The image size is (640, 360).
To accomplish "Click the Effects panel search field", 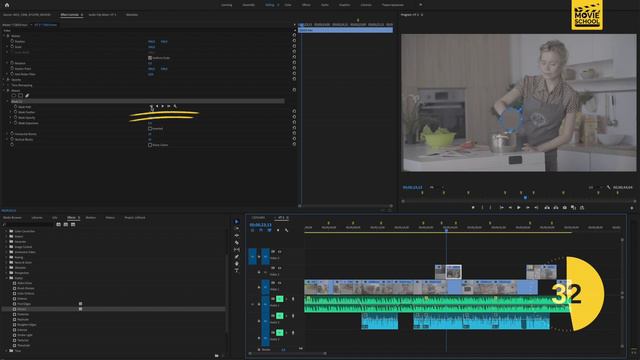I will pyautogui.click(x=29, y=224).
